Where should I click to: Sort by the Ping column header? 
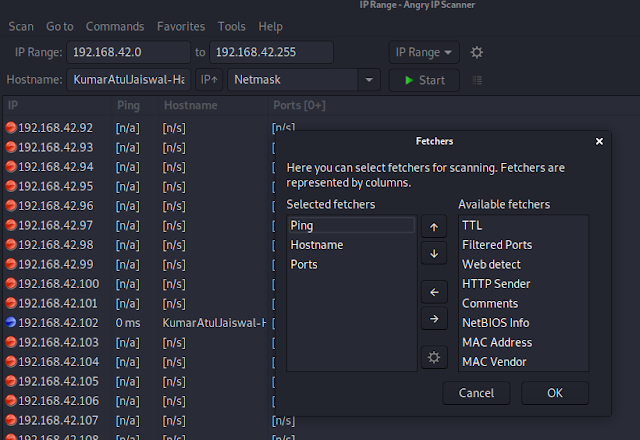pos(135,105)
